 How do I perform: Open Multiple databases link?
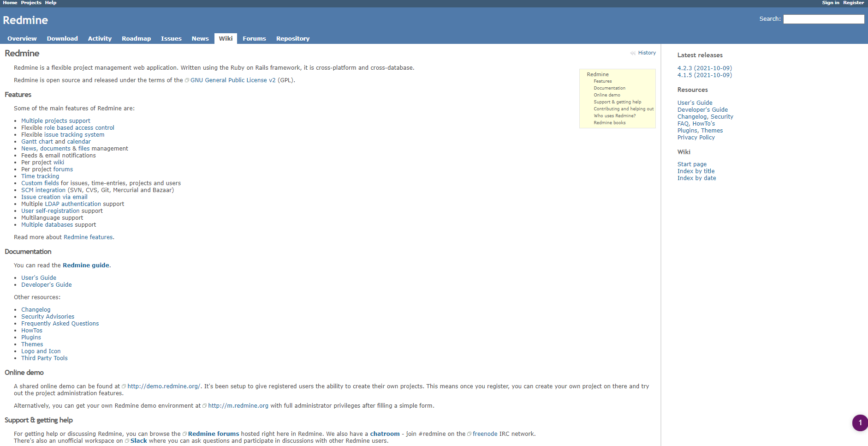(47, 225)
